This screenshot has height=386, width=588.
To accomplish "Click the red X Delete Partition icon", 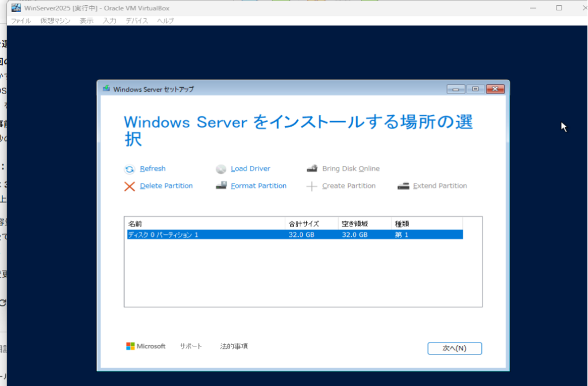I will [130, 186].
